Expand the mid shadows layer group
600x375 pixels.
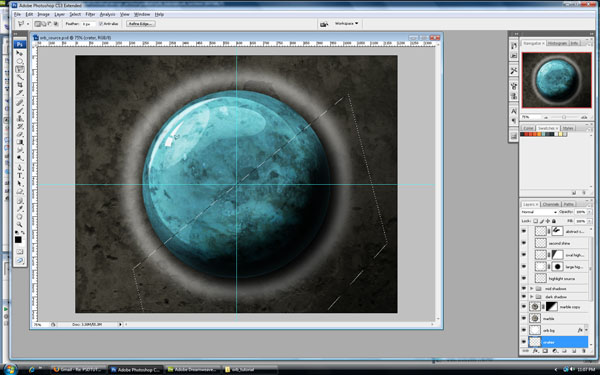tap(532, 289)
